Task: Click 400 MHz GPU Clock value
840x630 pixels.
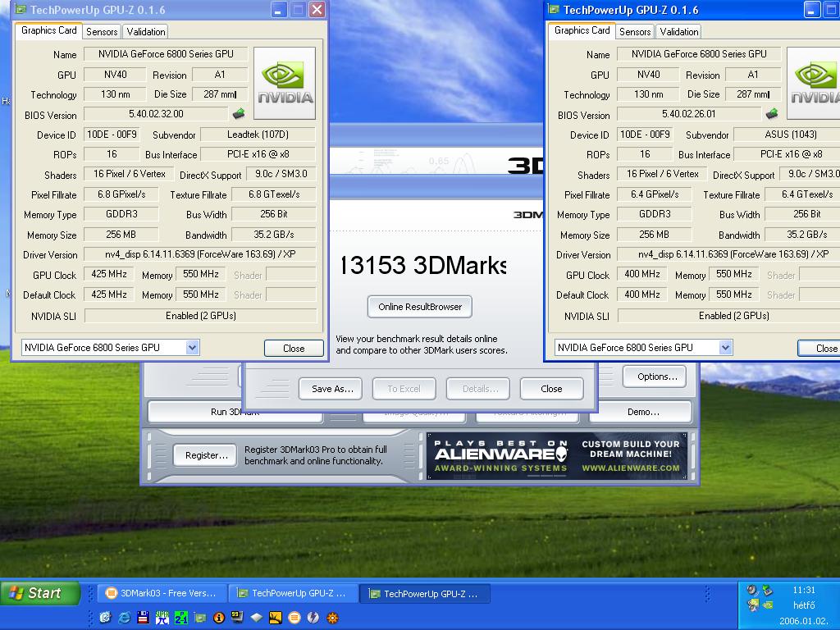Action: (x=641, y=274)
